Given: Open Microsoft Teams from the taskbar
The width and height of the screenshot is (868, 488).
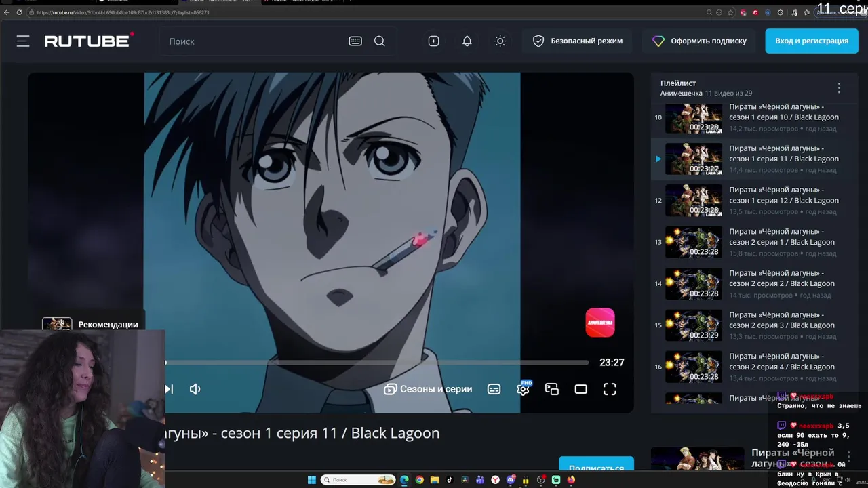Looking at the screenshot, I should (x=479, y=480).
